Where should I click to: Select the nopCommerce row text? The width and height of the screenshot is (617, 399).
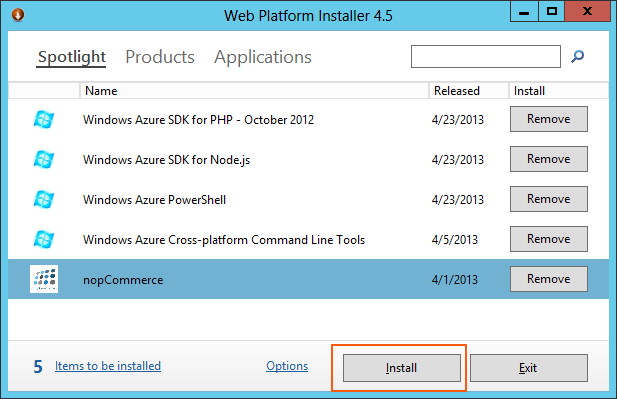coord(123,280)
